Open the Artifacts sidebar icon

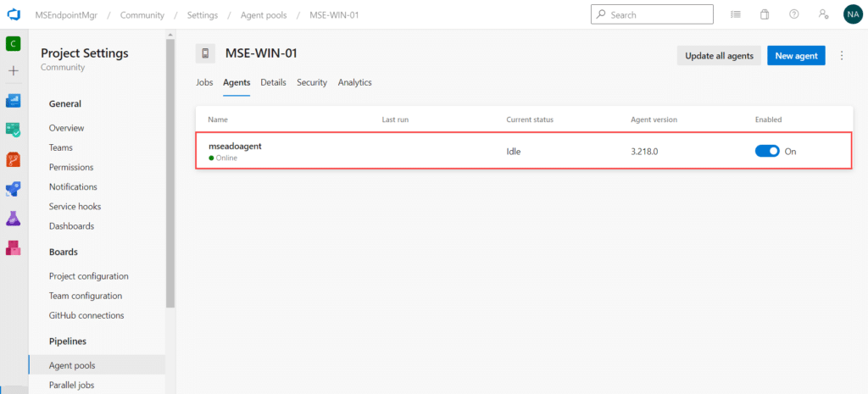click(14, 248)
